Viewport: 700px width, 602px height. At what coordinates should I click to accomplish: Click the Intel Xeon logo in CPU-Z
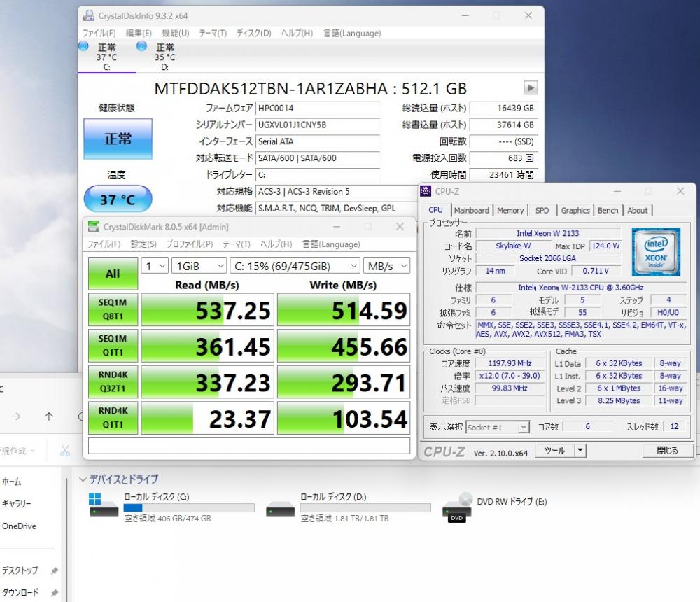click(x=656, y=252)
